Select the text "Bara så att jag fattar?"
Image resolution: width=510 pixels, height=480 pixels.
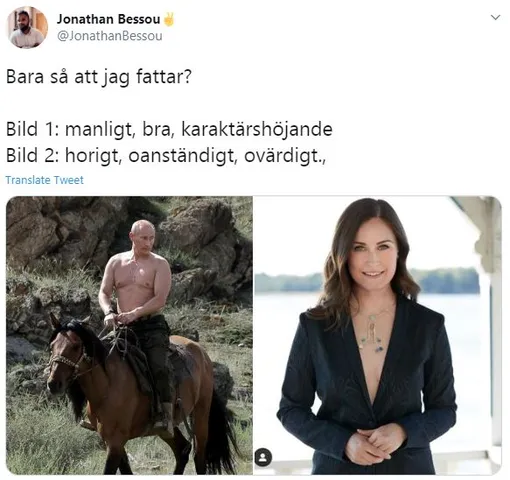99,77
